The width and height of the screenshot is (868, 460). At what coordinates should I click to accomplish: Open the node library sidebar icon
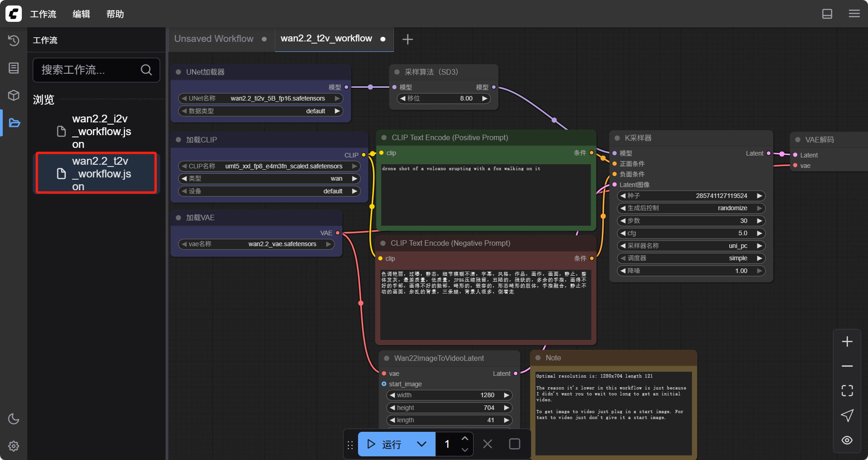click(14, 68)
